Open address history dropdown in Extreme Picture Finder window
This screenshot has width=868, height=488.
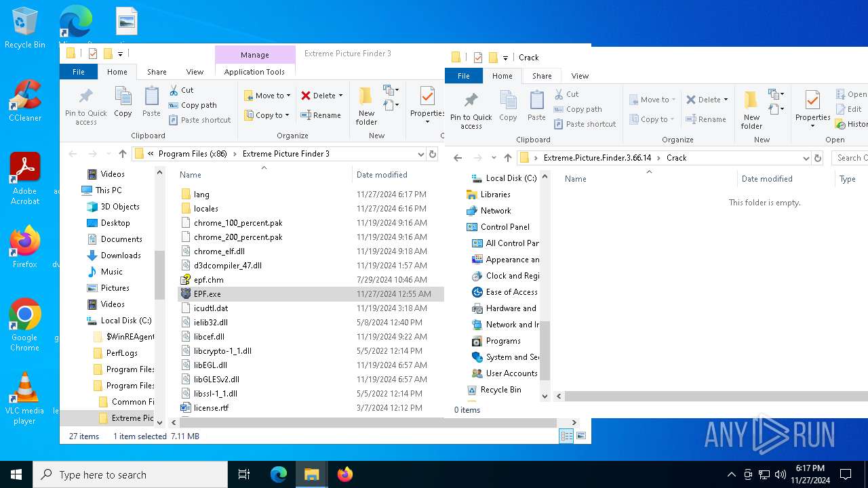click(x=420, y=154)
